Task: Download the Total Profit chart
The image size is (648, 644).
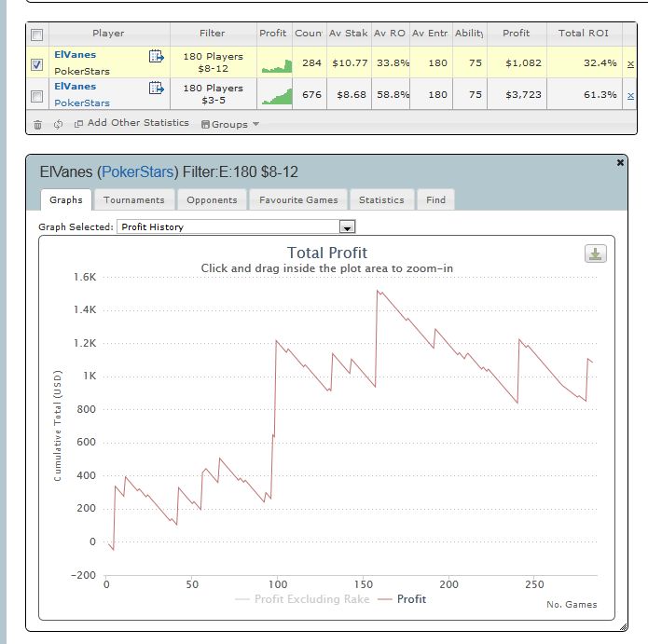Action: point(595,254)
